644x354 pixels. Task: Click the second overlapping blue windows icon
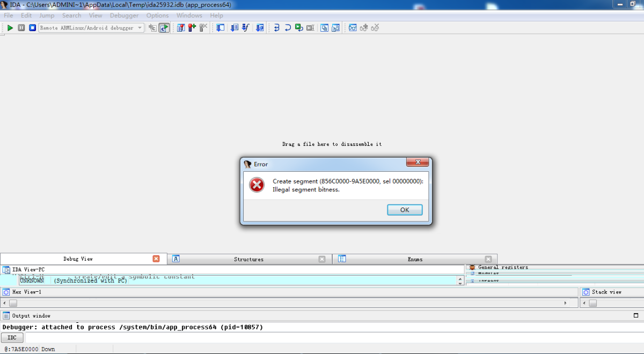335,27
